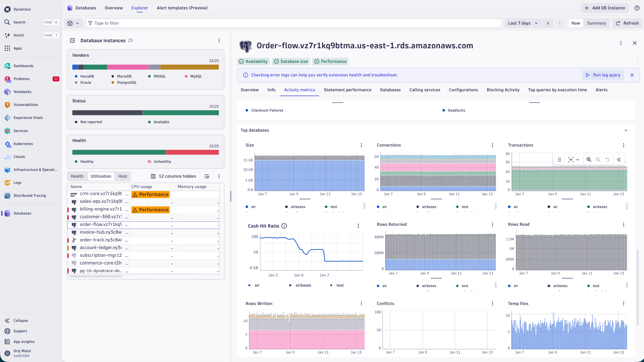This screenshot has height=362, width=644.
Task: Open Cash Hit Ratio info icon
Action: [x=284, y=226]
